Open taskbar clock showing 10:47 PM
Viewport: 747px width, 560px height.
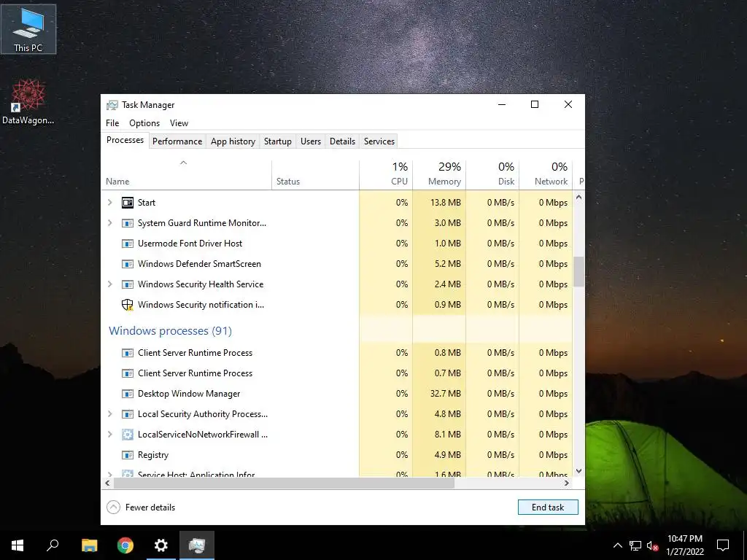[685, 545]
